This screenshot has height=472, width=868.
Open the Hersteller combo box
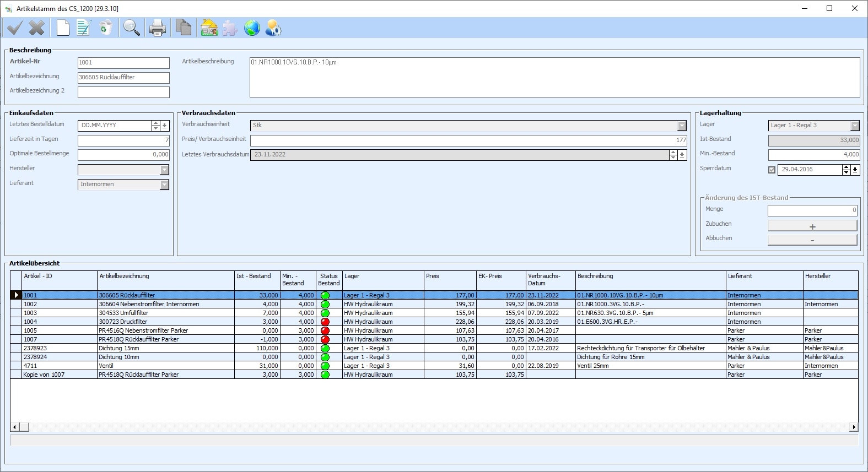click(164, 170)
